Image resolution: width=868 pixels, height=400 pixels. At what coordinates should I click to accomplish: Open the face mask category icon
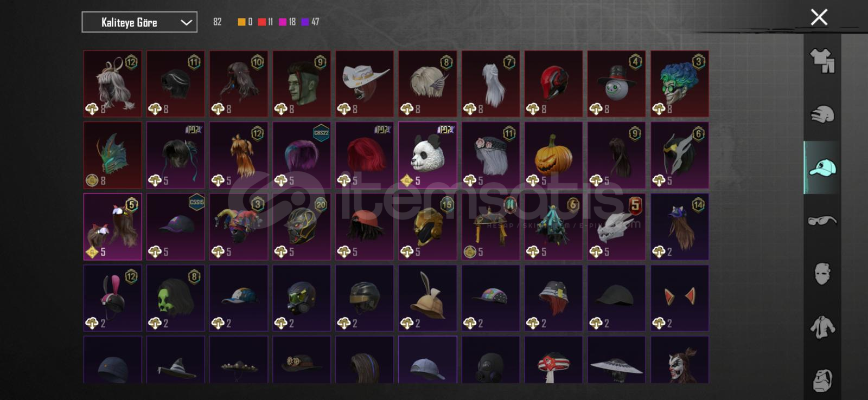pos(822,274)
